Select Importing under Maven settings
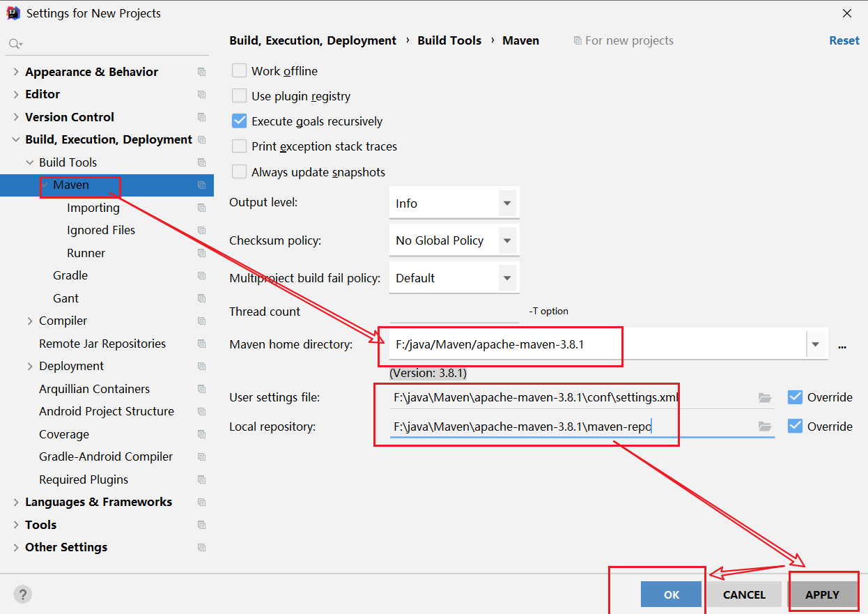This screenshot has height=614, width=868. [93, 208]
